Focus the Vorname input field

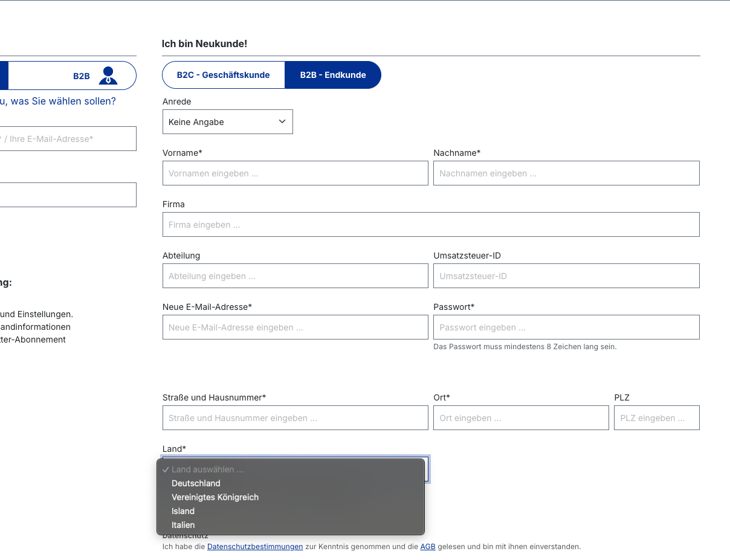pyautogui.click(x=296, y=173)
